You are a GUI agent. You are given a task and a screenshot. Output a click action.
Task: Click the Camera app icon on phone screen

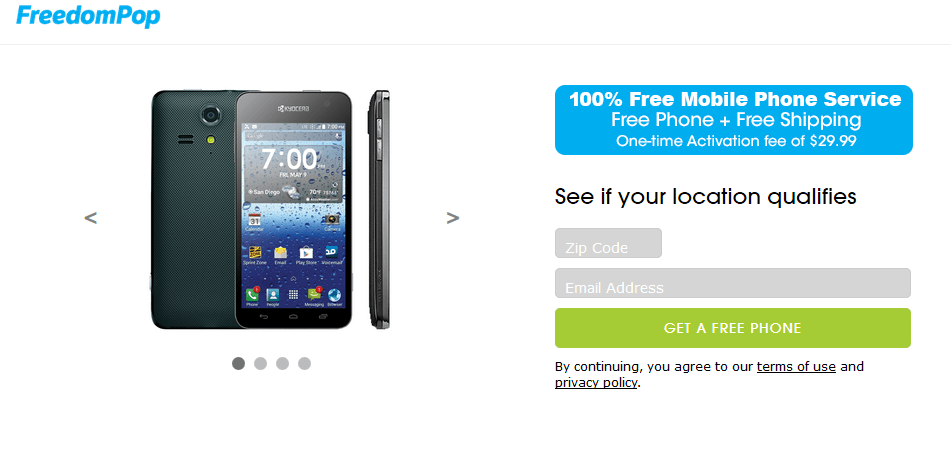point(332,220)
